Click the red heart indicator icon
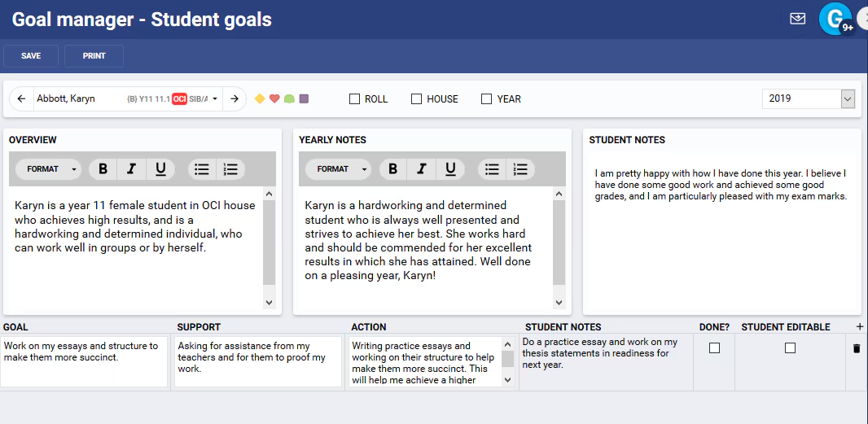 coord(274,99)
